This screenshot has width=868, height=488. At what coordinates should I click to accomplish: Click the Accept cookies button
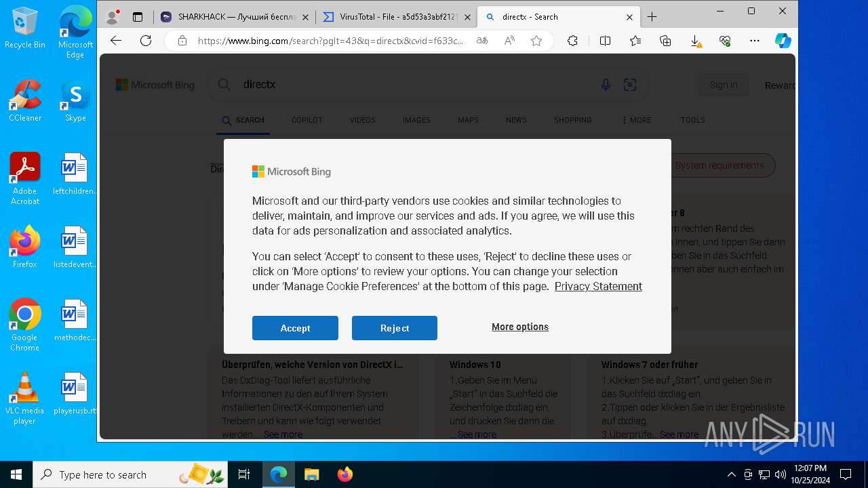pyautogui.click(x=295, y=328)
